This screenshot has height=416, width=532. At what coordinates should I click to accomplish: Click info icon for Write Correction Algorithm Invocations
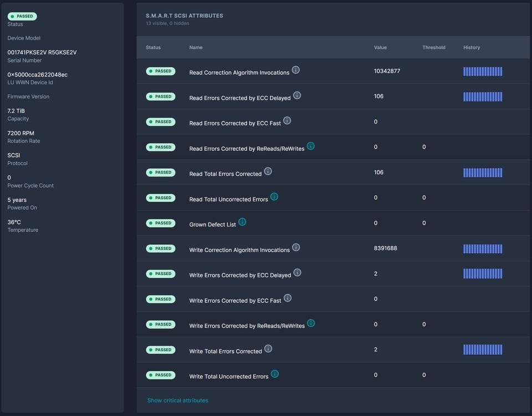click(296, 247)
